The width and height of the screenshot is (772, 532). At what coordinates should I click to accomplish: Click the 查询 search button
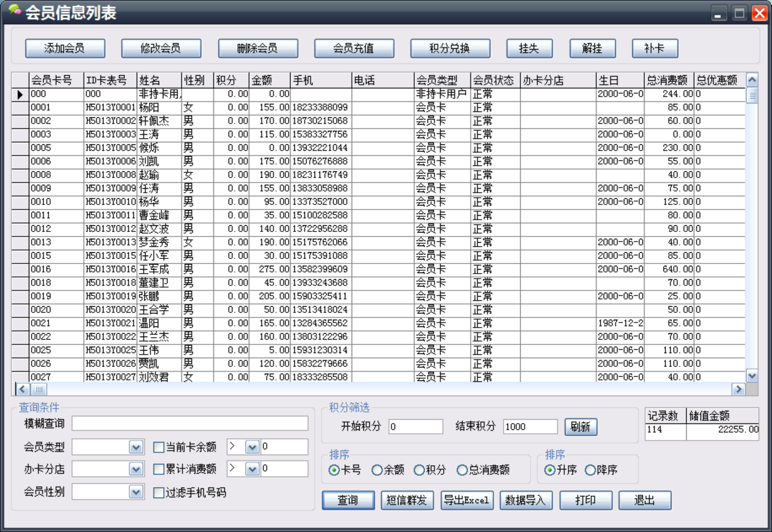tap(348, 500)
